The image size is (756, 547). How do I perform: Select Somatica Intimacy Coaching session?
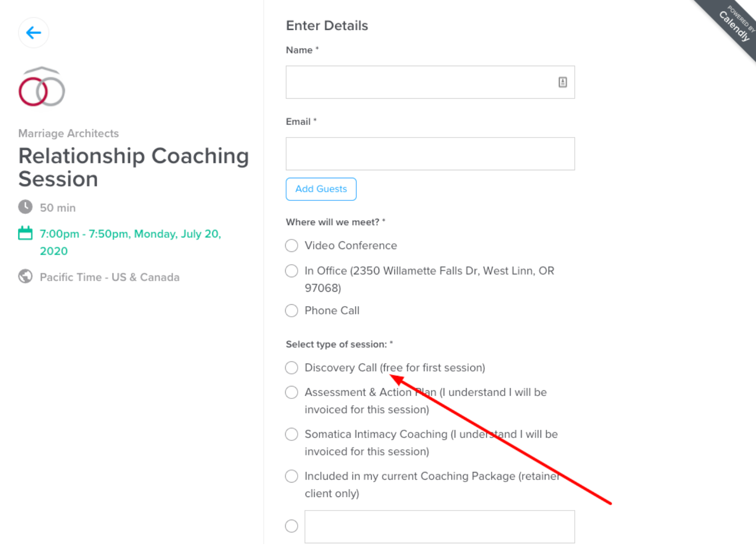pyautogui.click(x=291, y=435)
